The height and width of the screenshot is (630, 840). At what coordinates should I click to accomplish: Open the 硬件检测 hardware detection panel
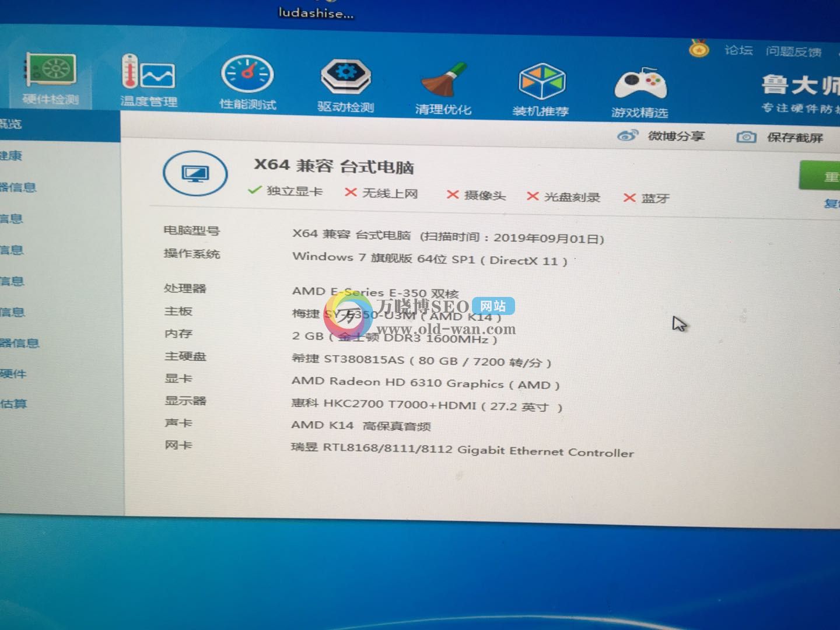[x=50, y=82]
